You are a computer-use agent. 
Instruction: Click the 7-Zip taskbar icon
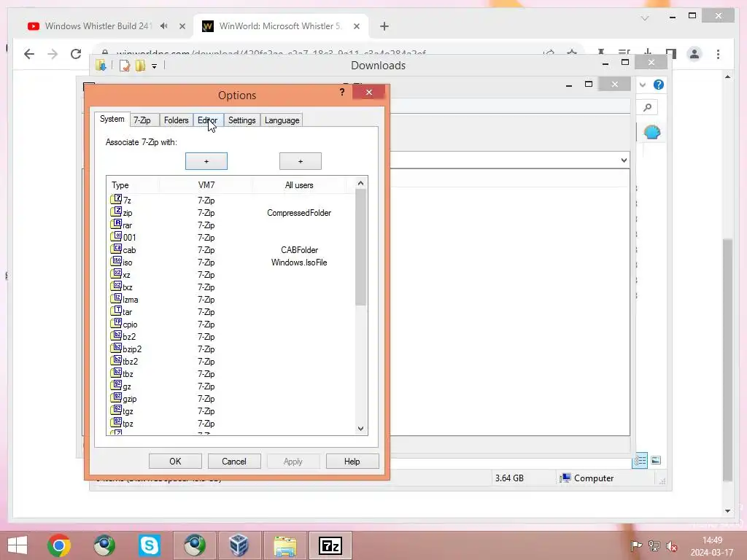click(330, 545)
